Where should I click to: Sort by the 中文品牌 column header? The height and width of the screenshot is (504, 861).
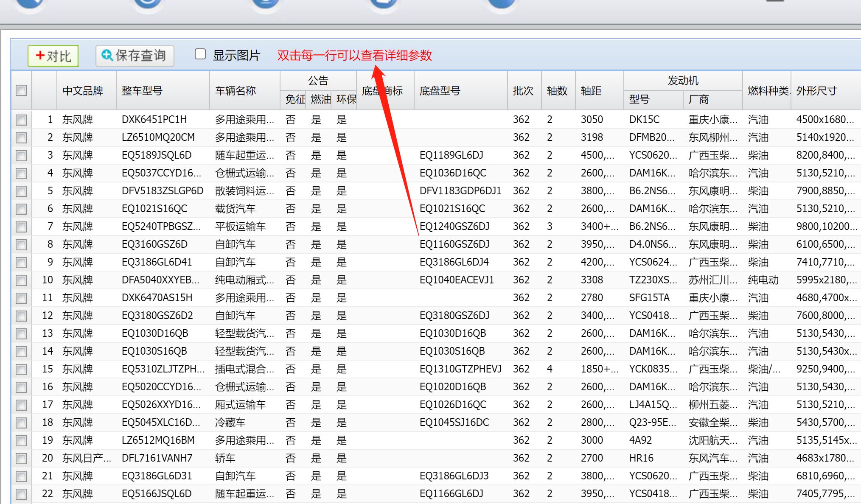click(87, 90)
